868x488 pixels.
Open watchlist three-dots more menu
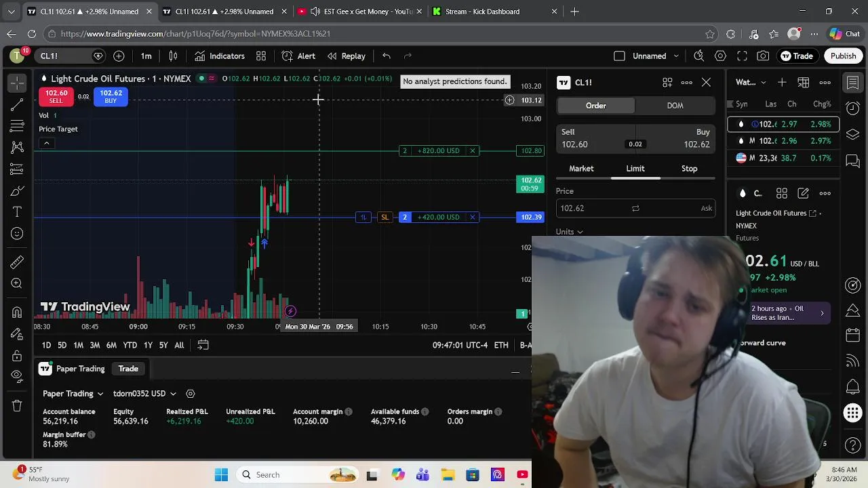coord(825,83)
